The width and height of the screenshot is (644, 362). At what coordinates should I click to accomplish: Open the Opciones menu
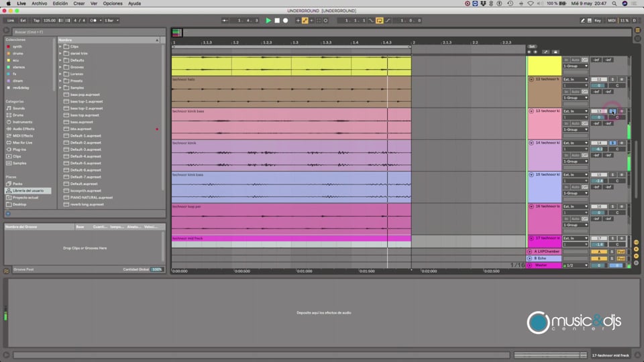coord(113,3)
